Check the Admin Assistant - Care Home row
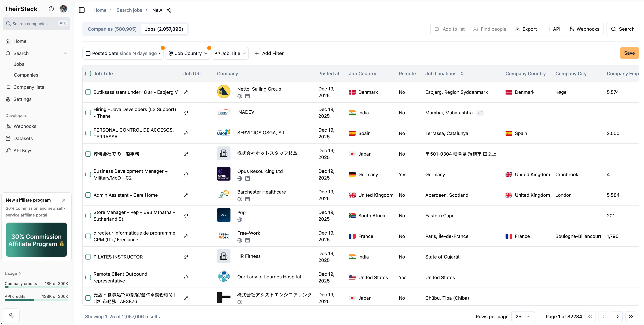The image size is (644, 325). [88, 195]
